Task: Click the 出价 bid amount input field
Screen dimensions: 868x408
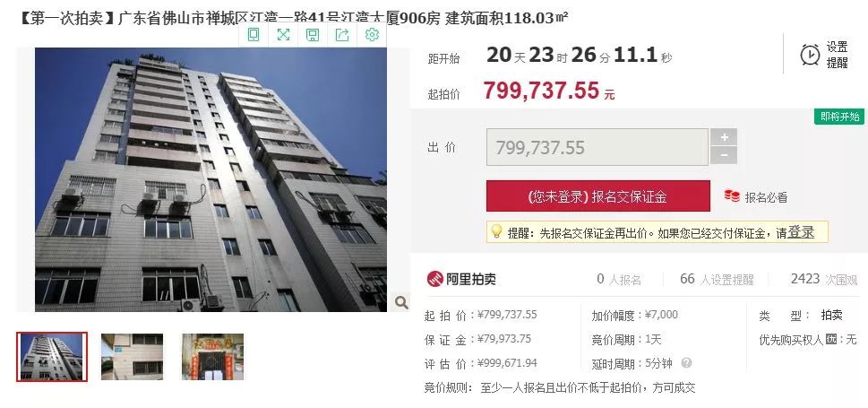Action: pyautogui.click(x=597, y=147)
